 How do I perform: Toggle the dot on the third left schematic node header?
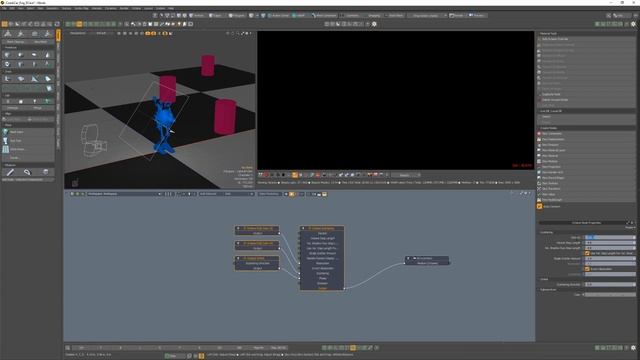238,258
